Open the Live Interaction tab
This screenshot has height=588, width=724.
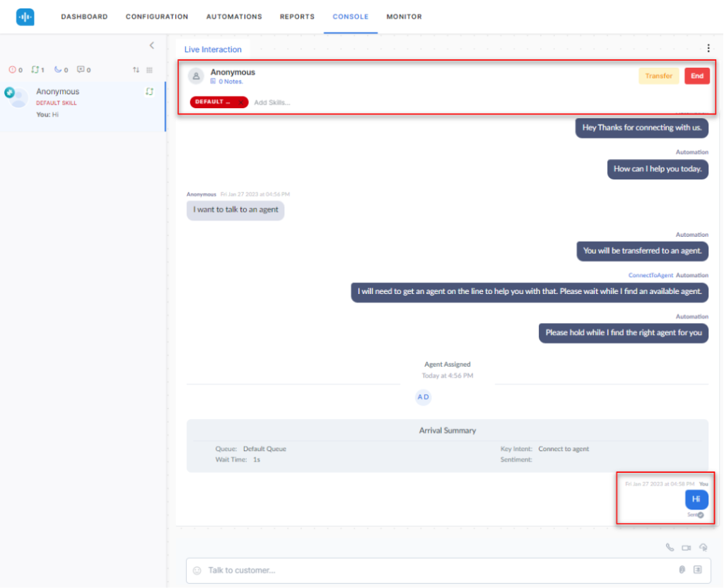[213, 49]
